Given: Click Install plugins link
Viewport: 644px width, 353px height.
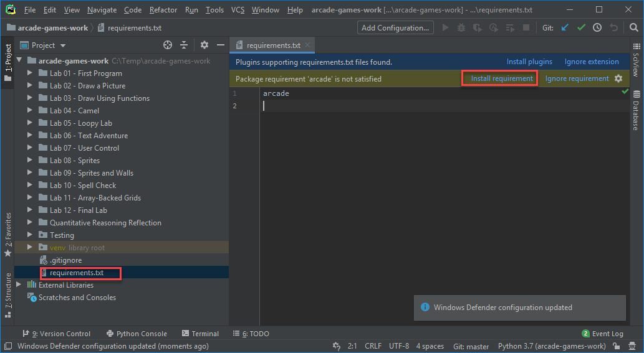Looking at the screenshot, I should [x=529, y=62].
